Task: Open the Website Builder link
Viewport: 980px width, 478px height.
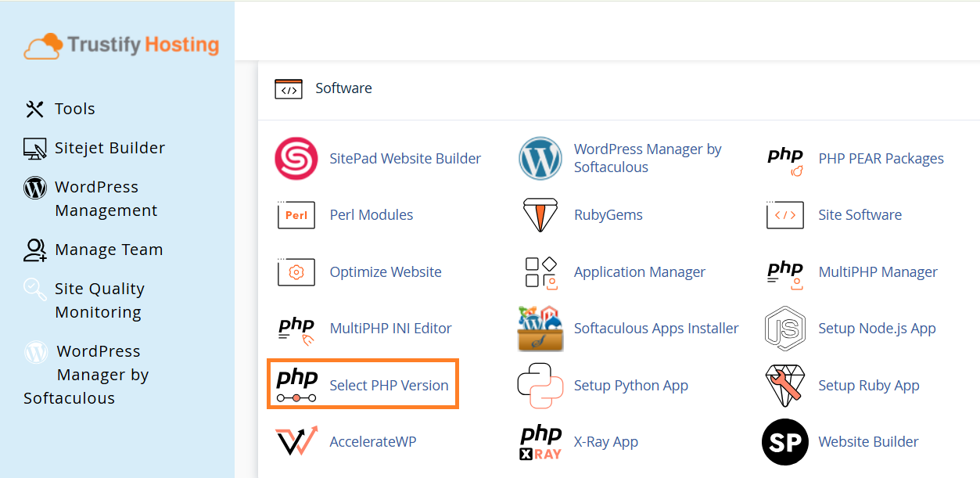Action: coord(869,442)
